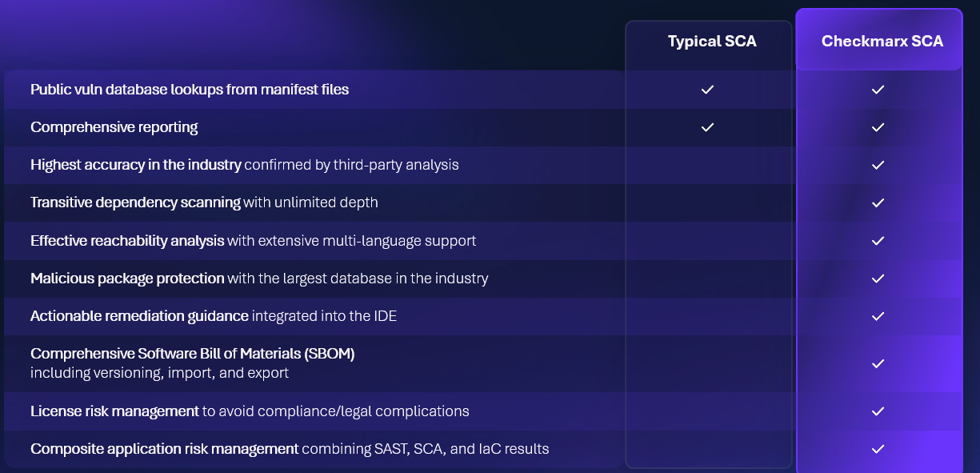Click Checkmarx checkmark for Malicious package protection
The height and width of the screenshot is (473, 980).
878,279
